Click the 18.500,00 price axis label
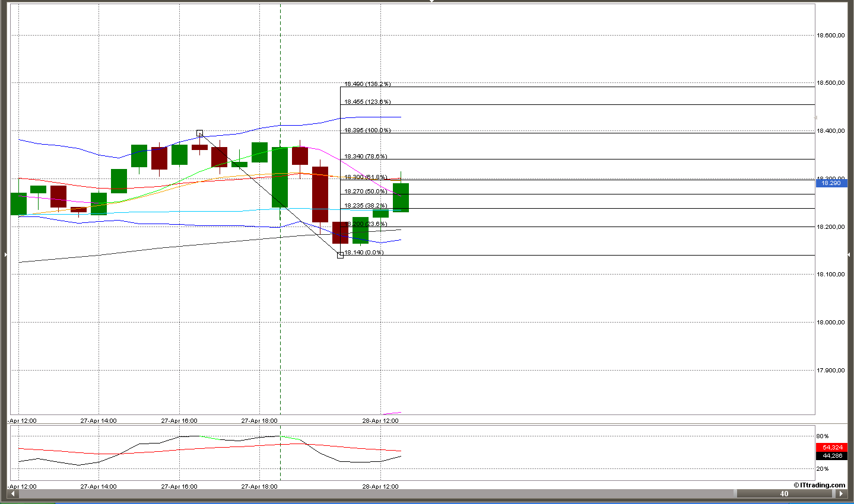Image resolution: width=854 pixels, height=504 pixels. (x=831, y=83)
